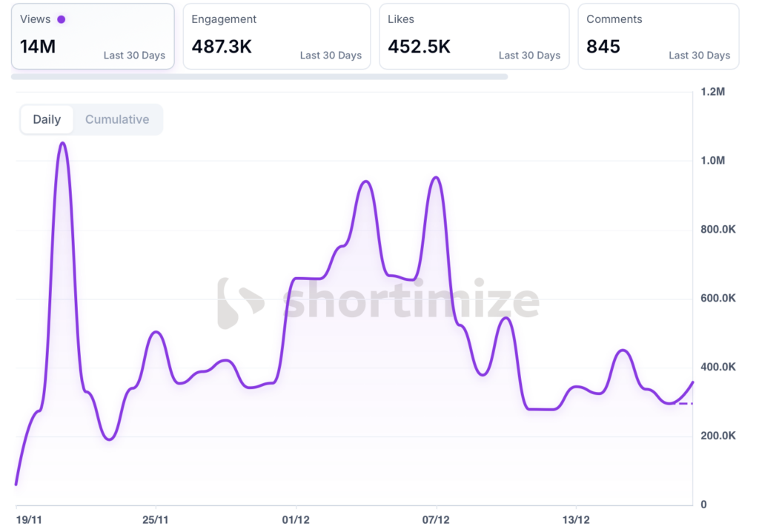
Task: Click Last 30 Days in the Views card
Action: click(x=134, y=56)
